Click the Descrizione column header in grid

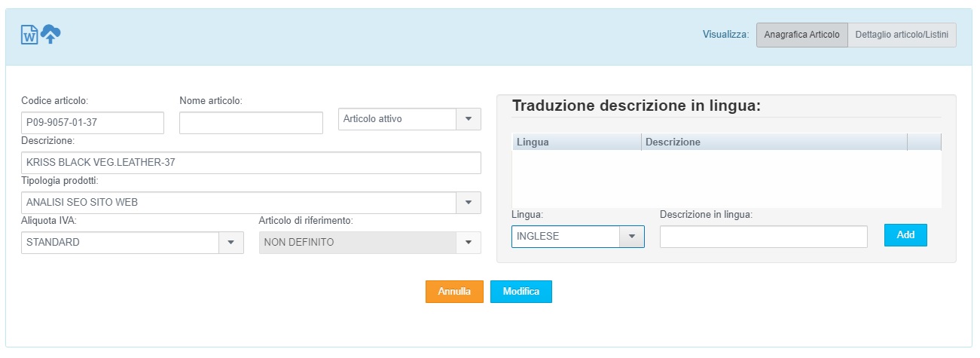(x=774, y=142)
